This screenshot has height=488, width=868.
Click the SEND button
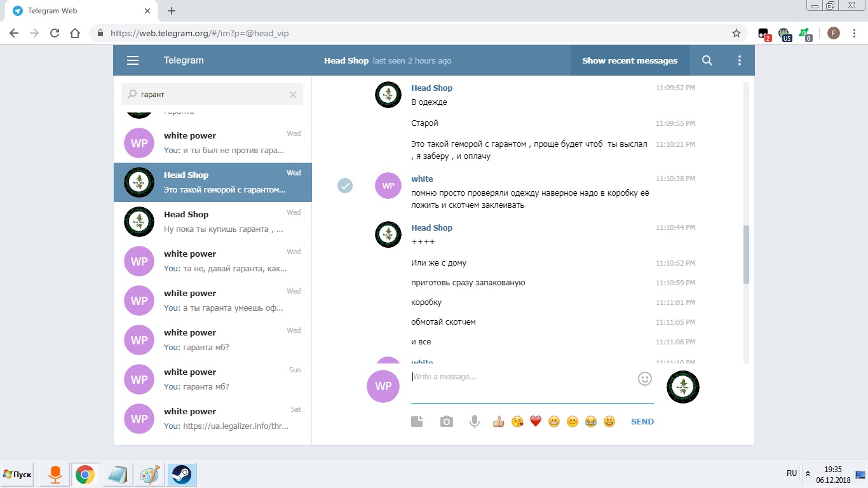(x=642, y=422)
